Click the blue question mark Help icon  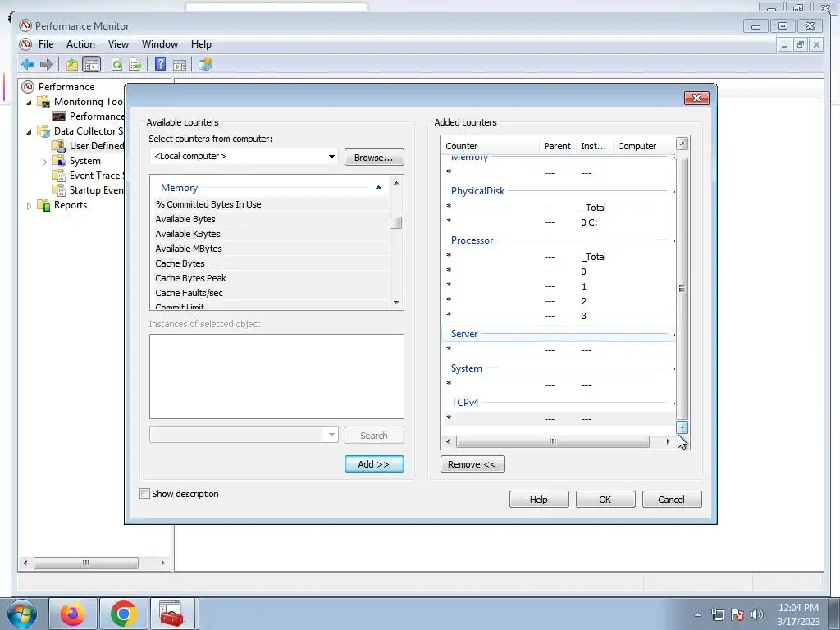(160, 64)
